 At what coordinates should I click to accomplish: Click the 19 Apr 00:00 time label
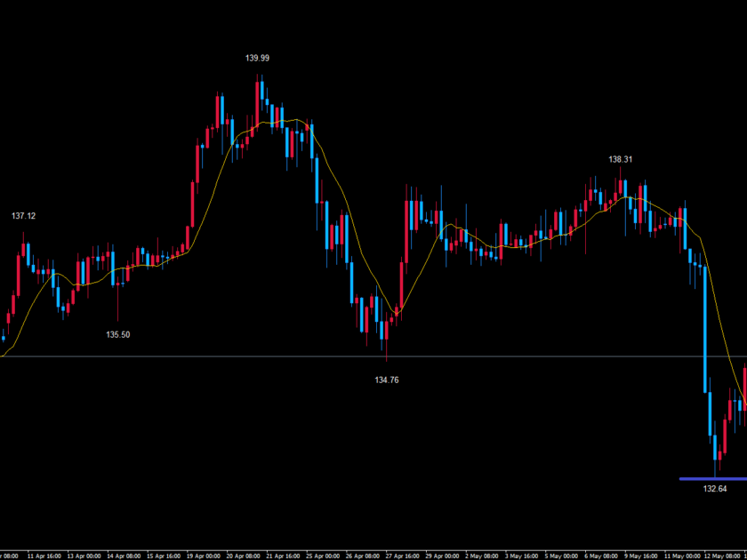(x=205, y=553)
